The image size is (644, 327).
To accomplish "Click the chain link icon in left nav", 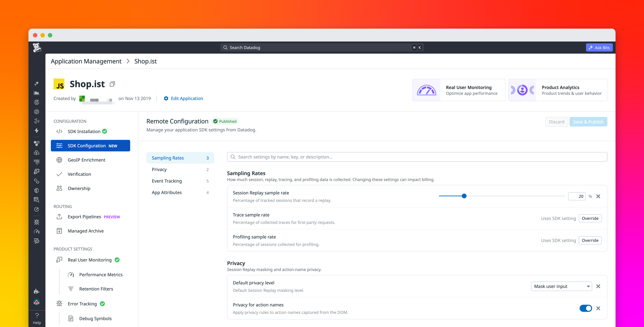I will (36, 181).
